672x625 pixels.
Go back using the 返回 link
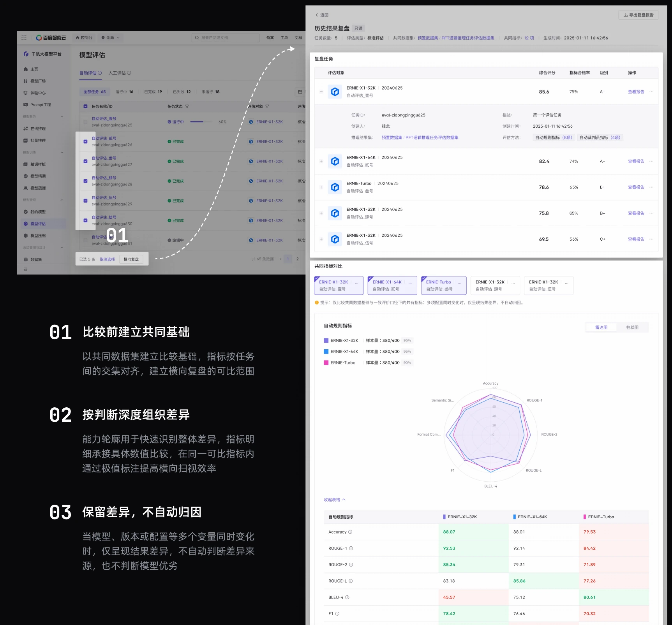(322, 15)
